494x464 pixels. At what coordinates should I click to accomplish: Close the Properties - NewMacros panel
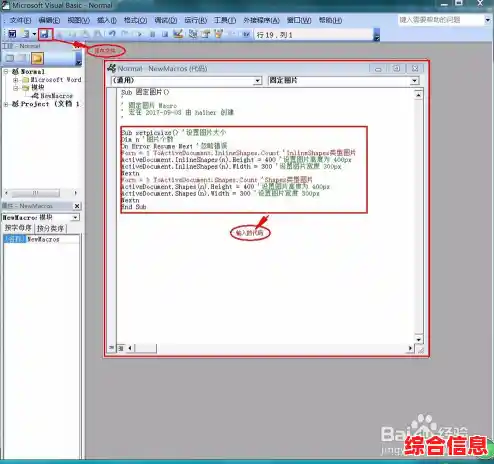coord(77,206)
